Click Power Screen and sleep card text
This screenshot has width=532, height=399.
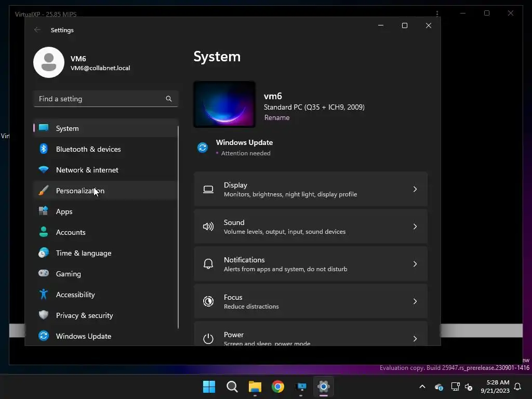tap(267, 343)
